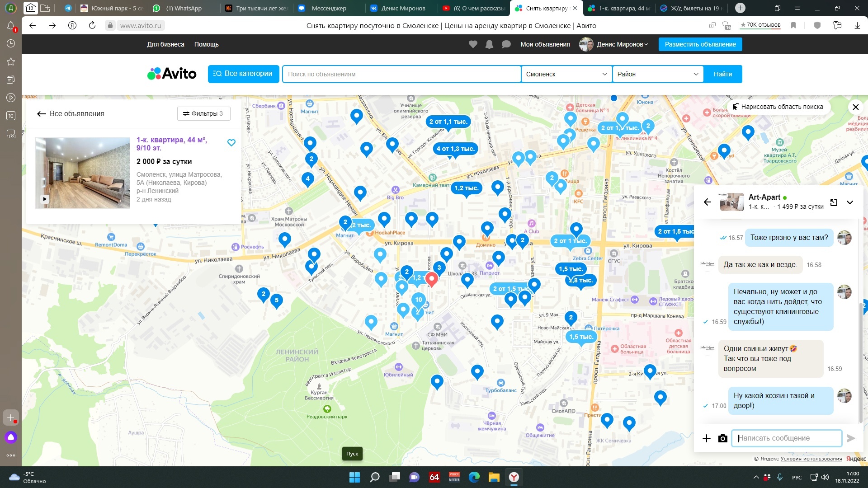
Task: Open a new browser tab
Action: click(x=740, y=8)
